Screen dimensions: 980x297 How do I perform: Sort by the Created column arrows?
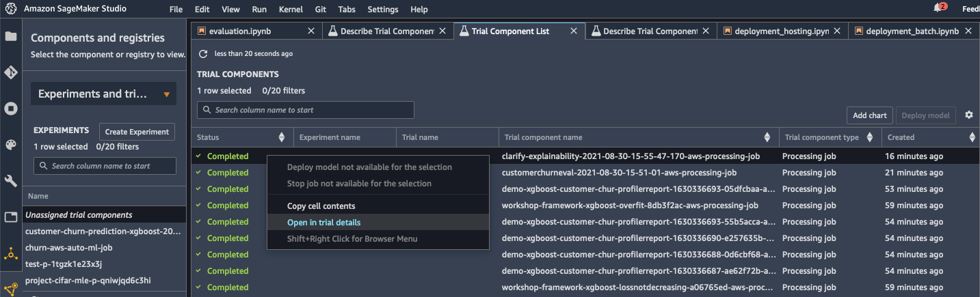[972, 137]
